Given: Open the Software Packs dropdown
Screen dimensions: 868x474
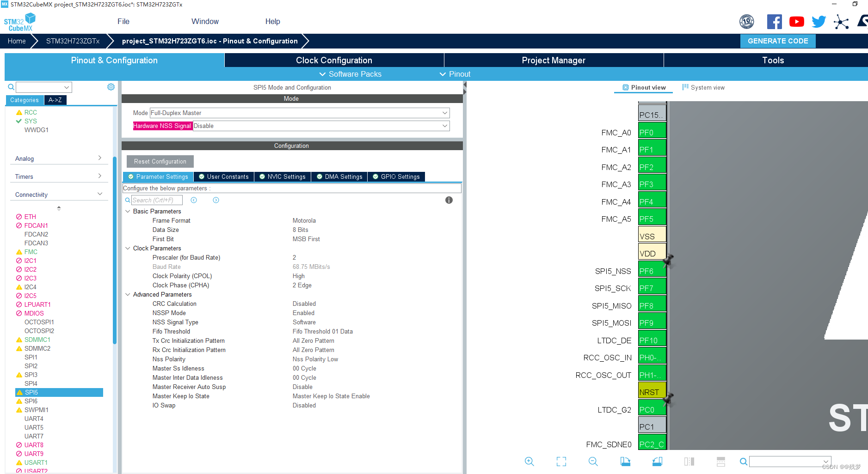Looking at the screenshot, I should pos(350,74).
